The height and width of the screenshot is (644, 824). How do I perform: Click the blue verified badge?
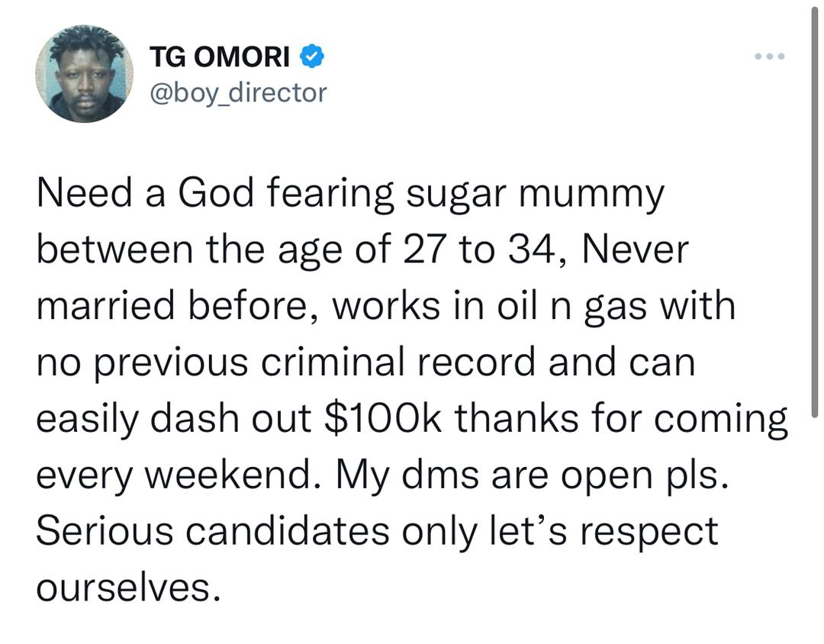311,56
